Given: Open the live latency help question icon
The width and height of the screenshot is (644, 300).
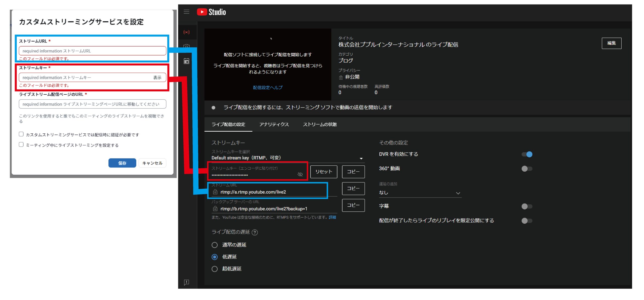Looking at the screenshot, I should (x=255, y=232).
